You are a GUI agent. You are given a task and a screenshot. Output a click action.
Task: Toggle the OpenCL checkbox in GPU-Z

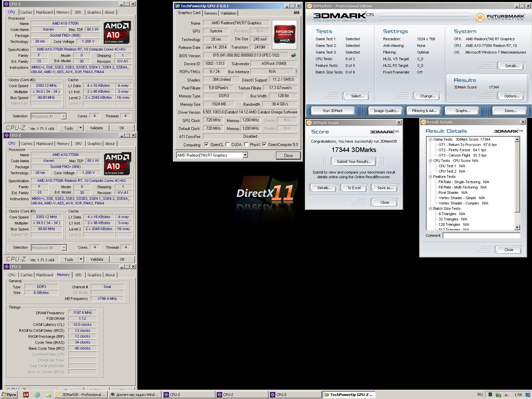pyautogui.click(x=206, y=144)
